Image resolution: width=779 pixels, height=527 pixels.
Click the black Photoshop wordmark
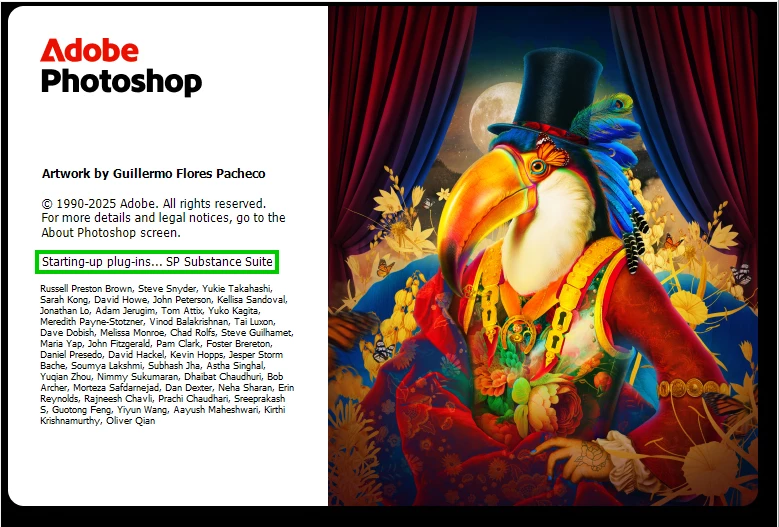click(121, 82)
